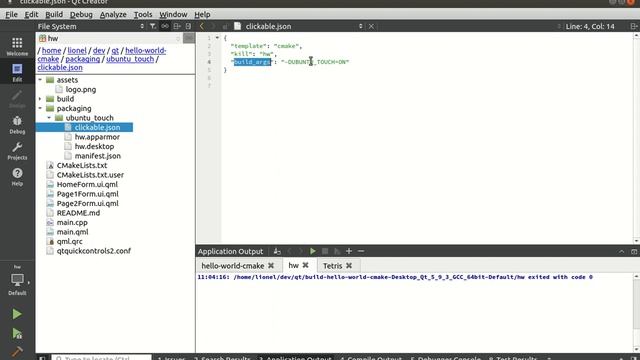Select main.cpp in the tree
Image resolution: width=640 pixels, height=360 pixels.
point(72,222)
